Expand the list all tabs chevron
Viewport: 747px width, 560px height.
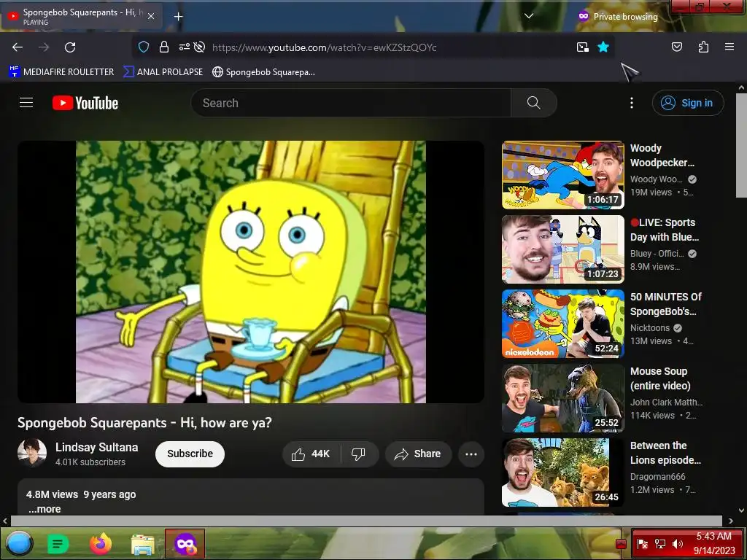(x=528, y=16)
